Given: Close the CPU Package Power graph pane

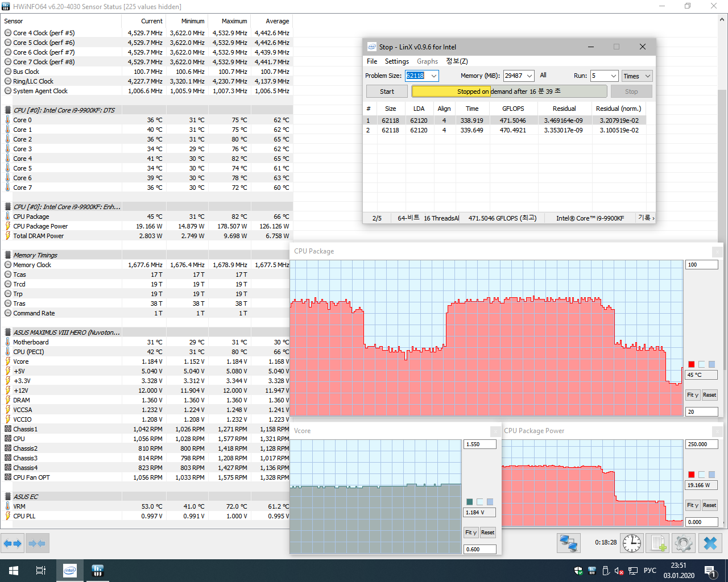Looking at the screenshot, I should [x=718, y=431].
